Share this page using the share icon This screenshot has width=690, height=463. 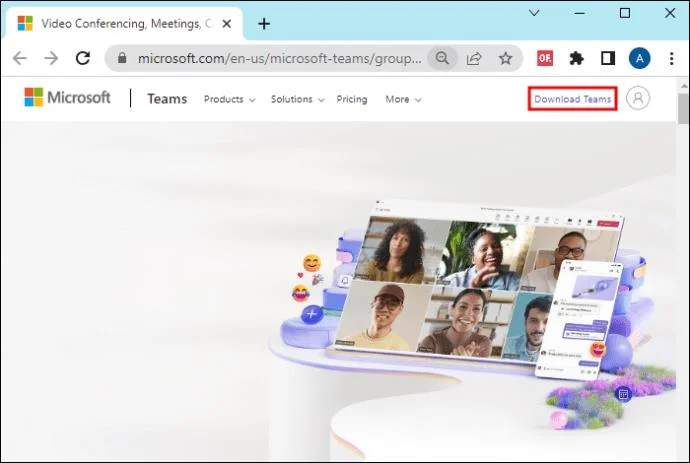click(474, 58)
